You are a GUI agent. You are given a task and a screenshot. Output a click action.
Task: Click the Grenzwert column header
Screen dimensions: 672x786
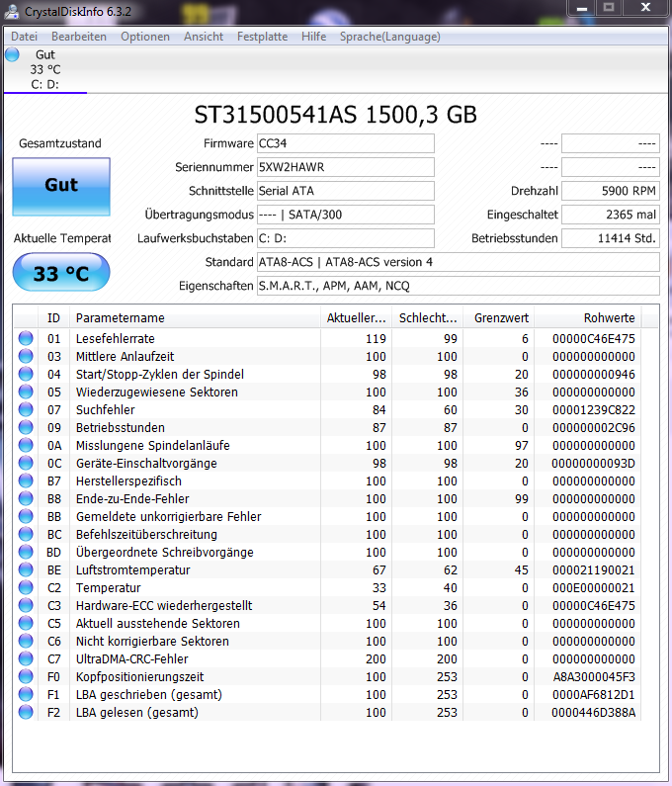point(499,317)
